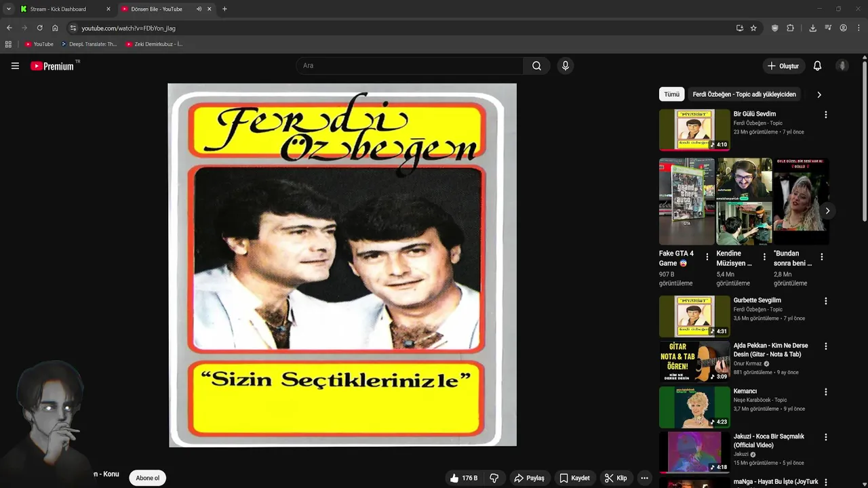
Task: Open the browser home page
Action: click(x=55, y=28)
